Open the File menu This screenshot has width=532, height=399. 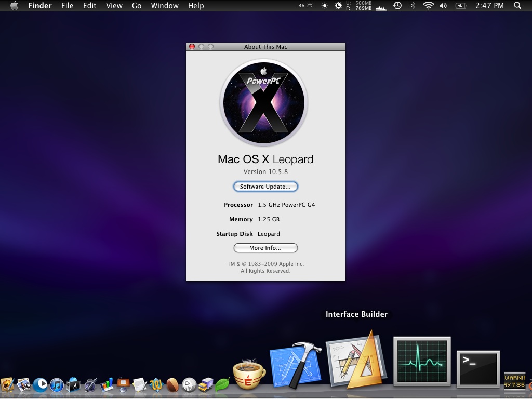[67, 5]
